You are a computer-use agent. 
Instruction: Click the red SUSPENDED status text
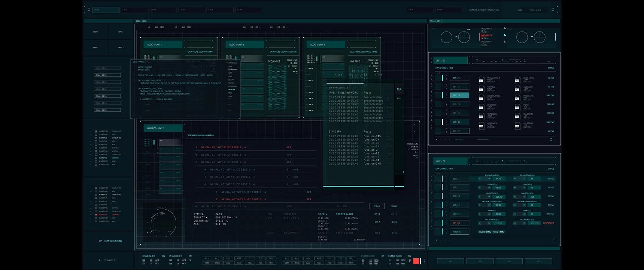pos(549,223)
